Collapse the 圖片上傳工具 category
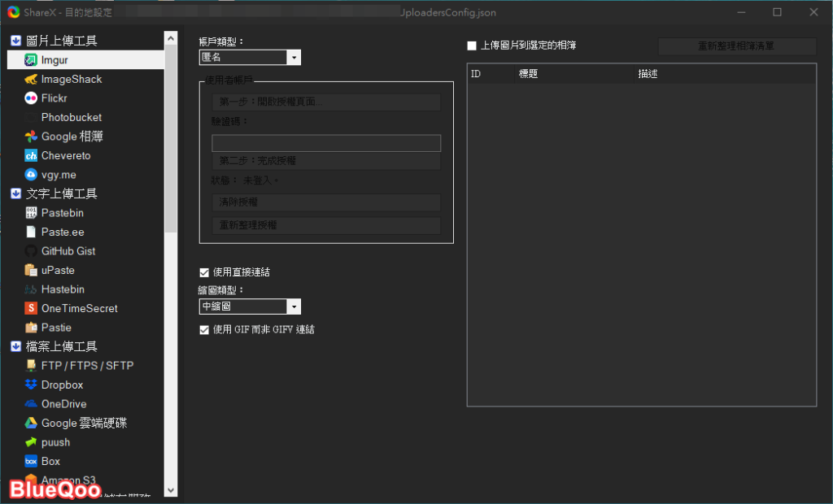This screenshot has height=504, width=833. click(x=15, y=41)
